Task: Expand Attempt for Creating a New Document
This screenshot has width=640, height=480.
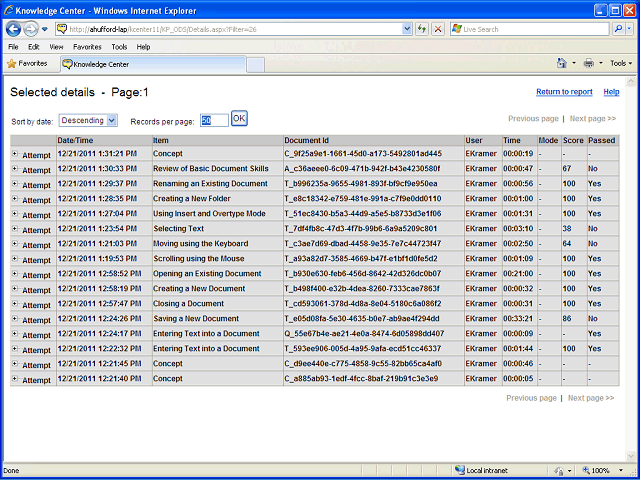Action: point(15,289)
